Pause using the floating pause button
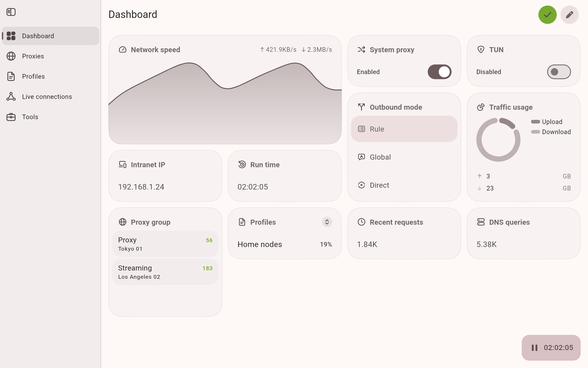The width and height of the screenshot is (588, 368). point(551,348)
